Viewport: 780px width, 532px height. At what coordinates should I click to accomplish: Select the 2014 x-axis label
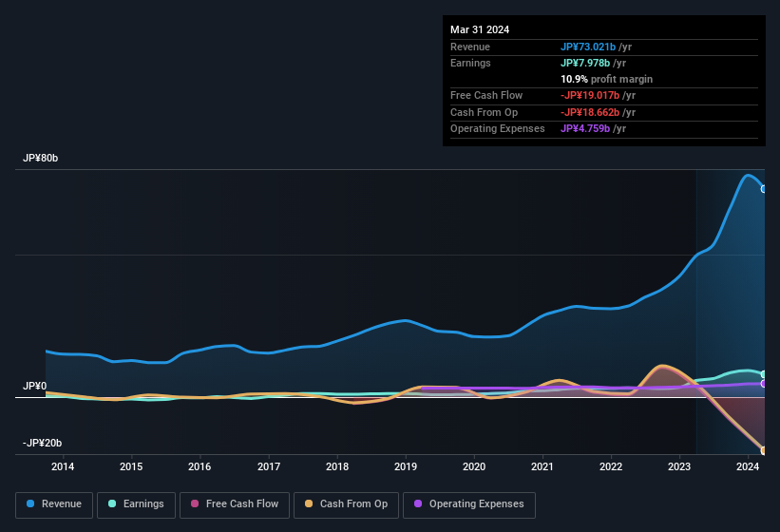(x=63, y=466)
